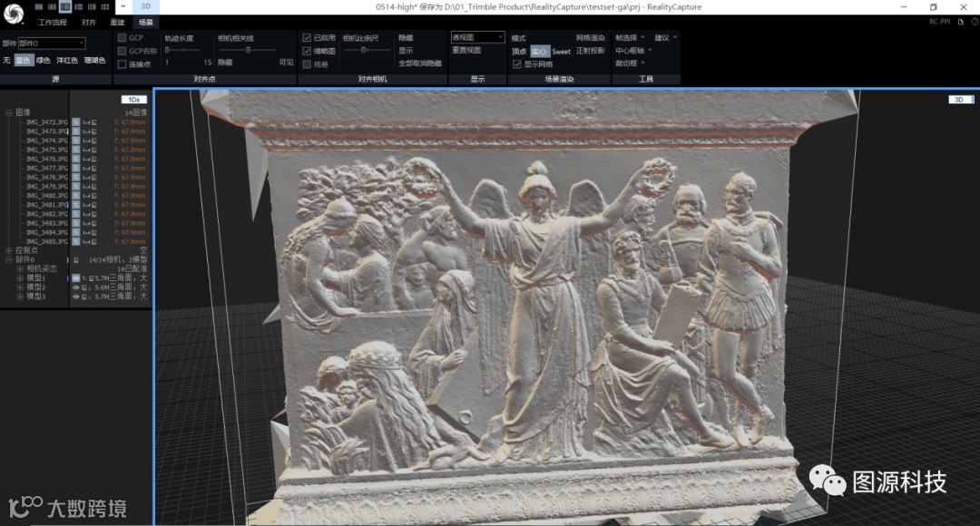Screen dimensions: 980x526
Task: Open the 工作流程 ribbon tab
Action: tap(53, 22)
